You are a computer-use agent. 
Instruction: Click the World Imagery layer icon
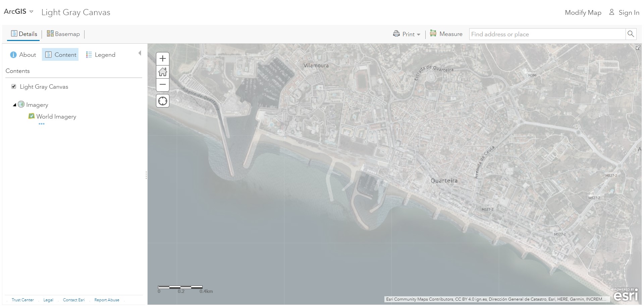(32, 116)
